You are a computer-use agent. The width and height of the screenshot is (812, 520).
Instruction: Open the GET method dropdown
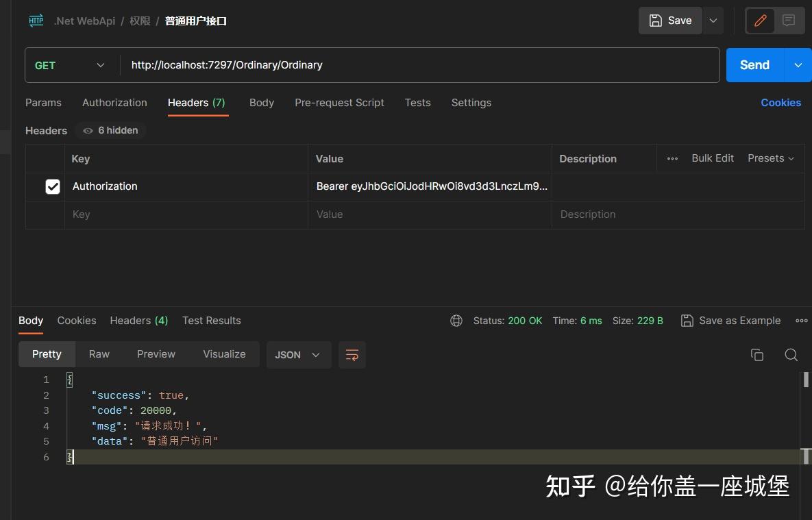69,65
